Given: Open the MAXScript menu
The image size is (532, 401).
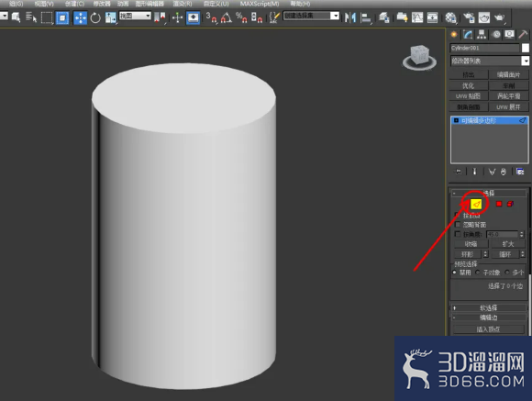Looking at the screenshot, I should point(260,4).
